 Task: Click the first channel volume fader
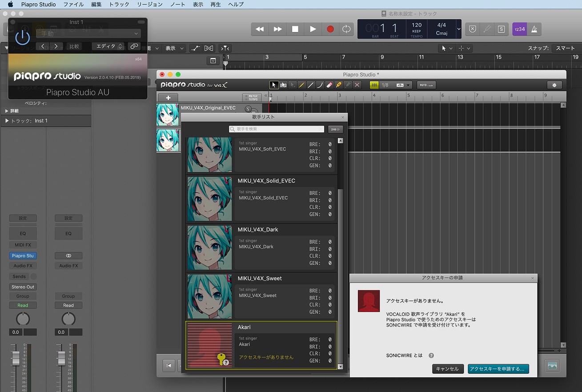[x=16, y=358]
